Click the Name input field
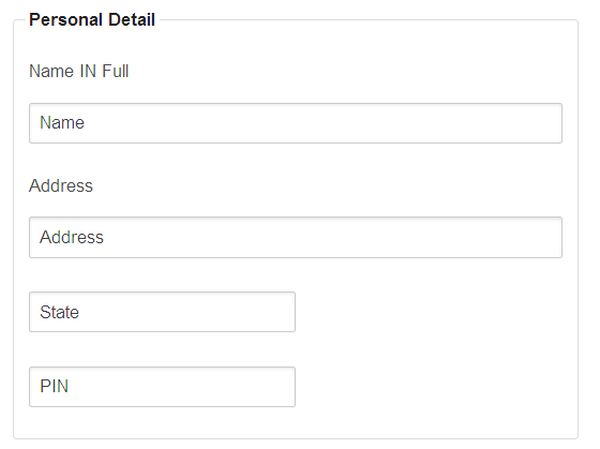Viewport: 600px width, 449px height. coord(295,123)
